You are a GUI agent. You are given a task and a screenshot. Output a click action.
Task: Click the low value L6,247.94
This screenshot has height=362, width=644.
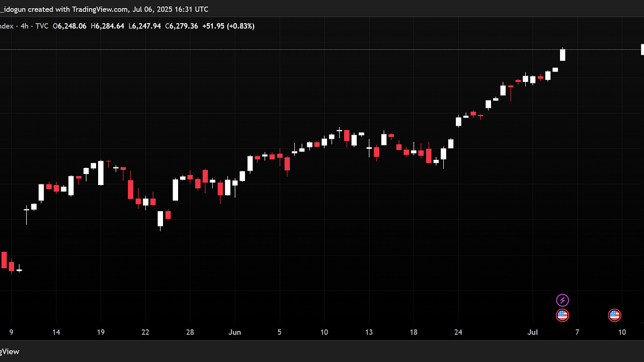pyautogui.click(x=145, y=26)
